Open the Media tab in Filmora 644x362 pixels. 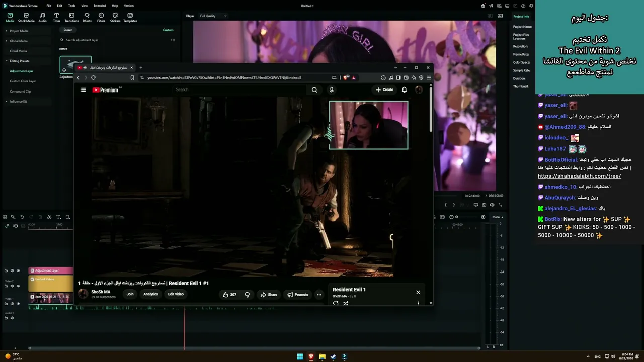[x=10, y=18]
